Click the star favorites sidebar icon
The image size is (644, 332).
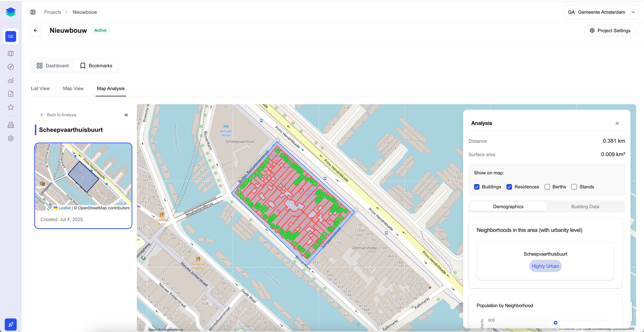point(11,107)
